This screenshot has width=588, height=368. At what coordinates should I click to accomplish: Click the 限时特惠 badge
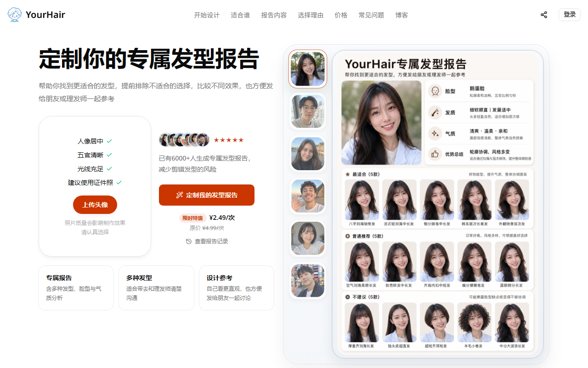click(x=192, y=218)
